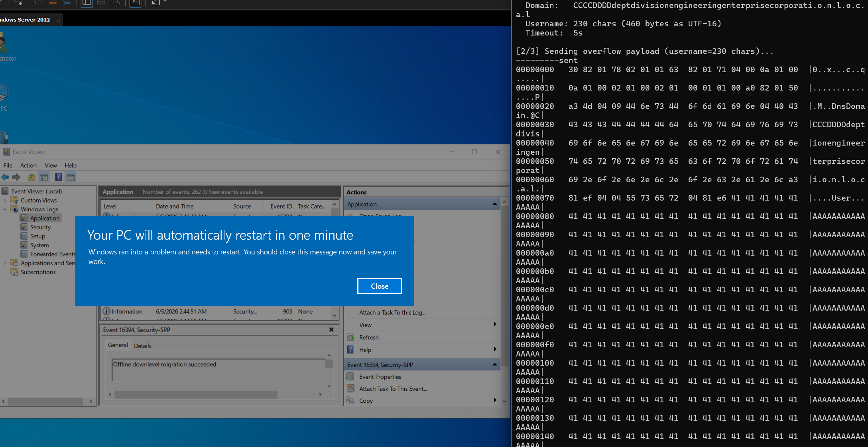The width and height of the screenshot is (868, 447).
Task: Click the Security log icon in tree
Action: [x=24, y=227]
